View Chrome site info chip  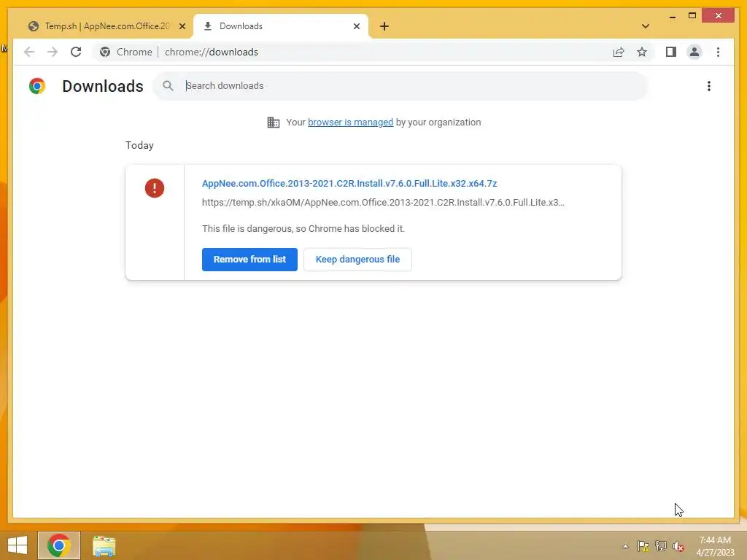point(125,52)
